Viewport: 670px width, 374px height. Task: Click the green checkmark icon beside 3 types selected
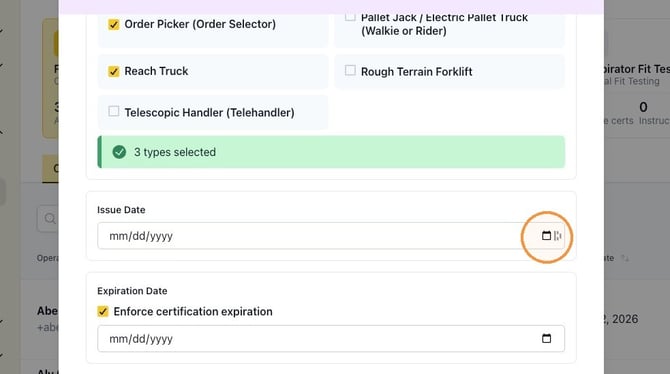pos(119,152)
